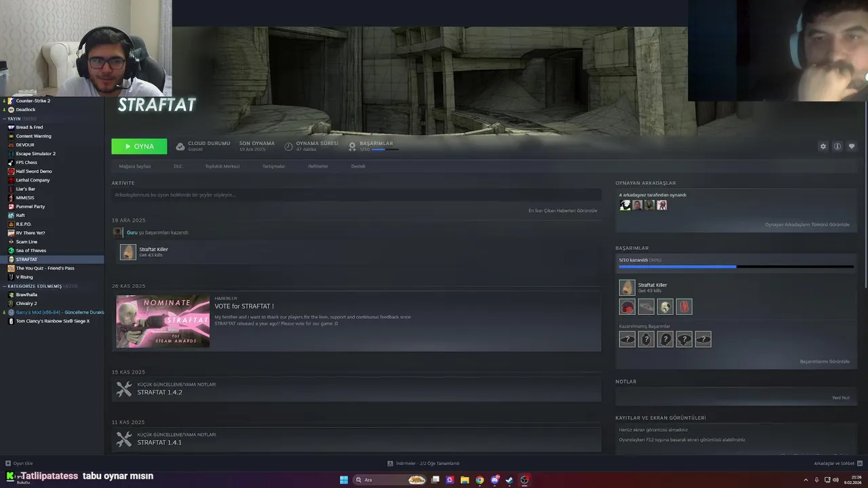
Task: Open first friend avatar in Oynayan Arkadaşlar
Action: click(625, 205)
